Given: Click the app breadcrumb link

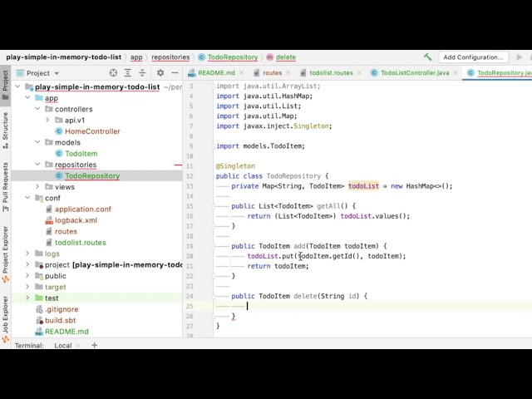Looking at the screenshot, I should 136,57.
